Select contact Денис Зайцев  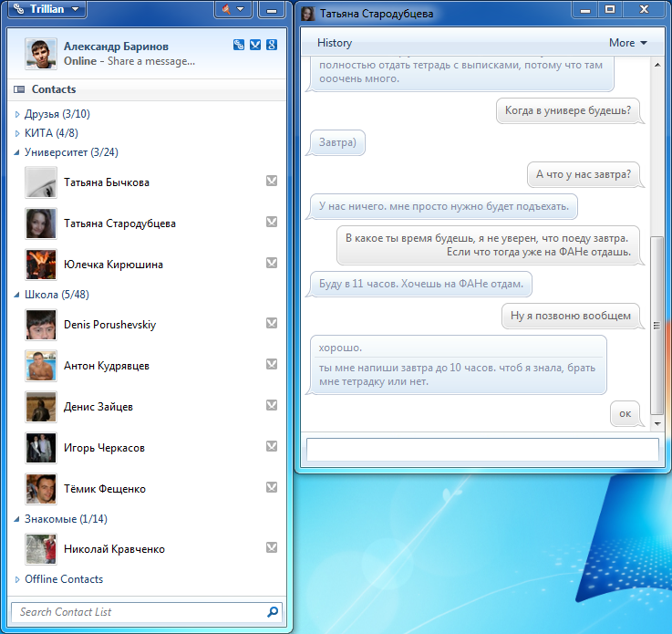tap(147, 407)
